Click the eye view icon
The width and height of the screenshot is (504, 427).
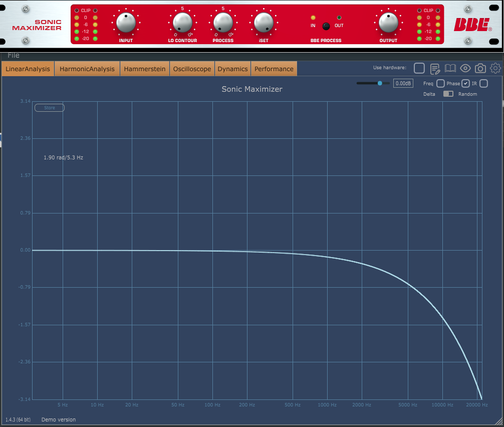(x=465, y=68)
